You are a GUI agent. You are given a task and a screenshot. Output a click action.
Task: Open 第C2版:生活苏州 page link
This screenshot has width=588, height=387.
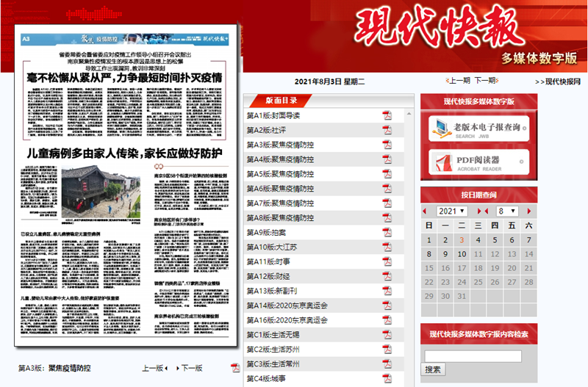pyautogui.click(x=273, y=349)
